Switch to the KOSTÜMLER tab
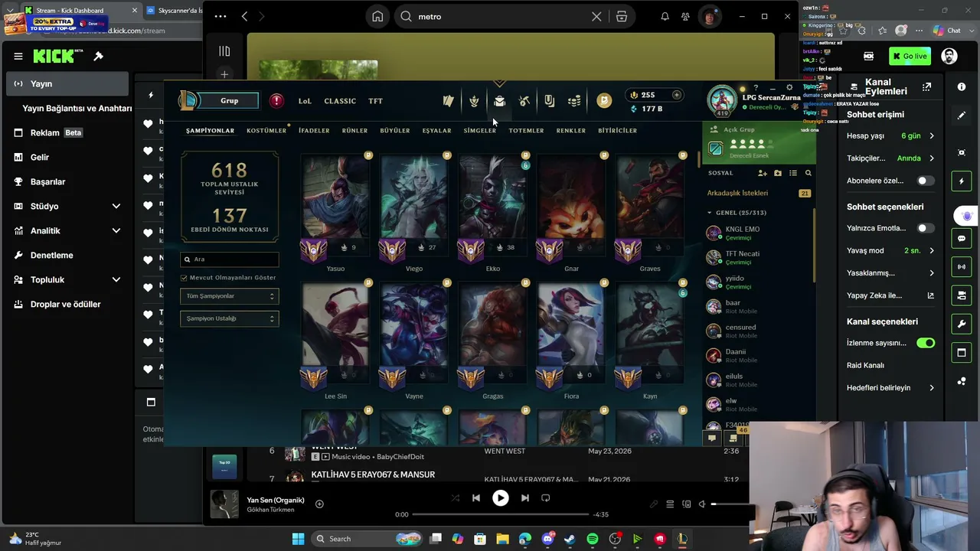 pos(266,130)
